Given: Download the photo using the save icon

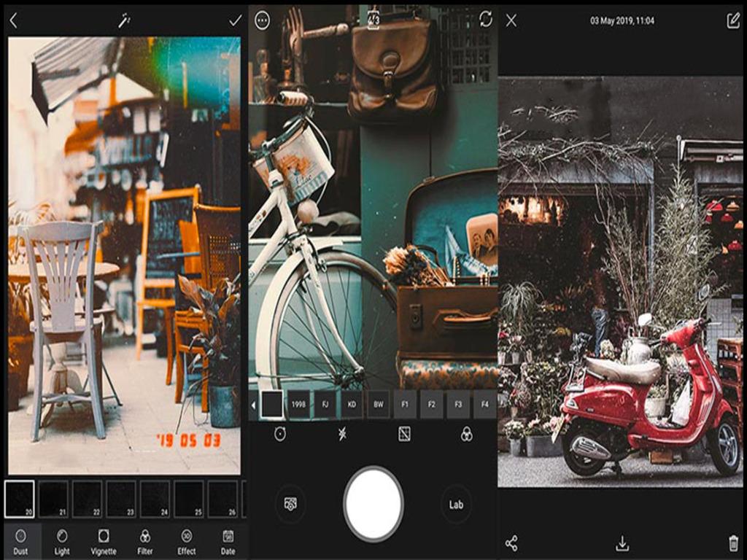Looking at the screenshot, I should [x=622, y=543].
